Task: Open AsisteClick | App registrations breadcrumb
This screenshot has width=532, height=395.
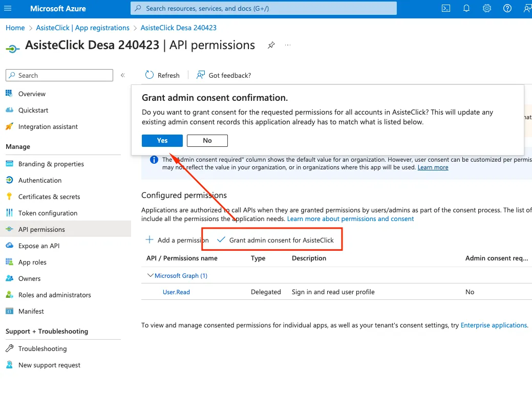Action: [83, 28]
